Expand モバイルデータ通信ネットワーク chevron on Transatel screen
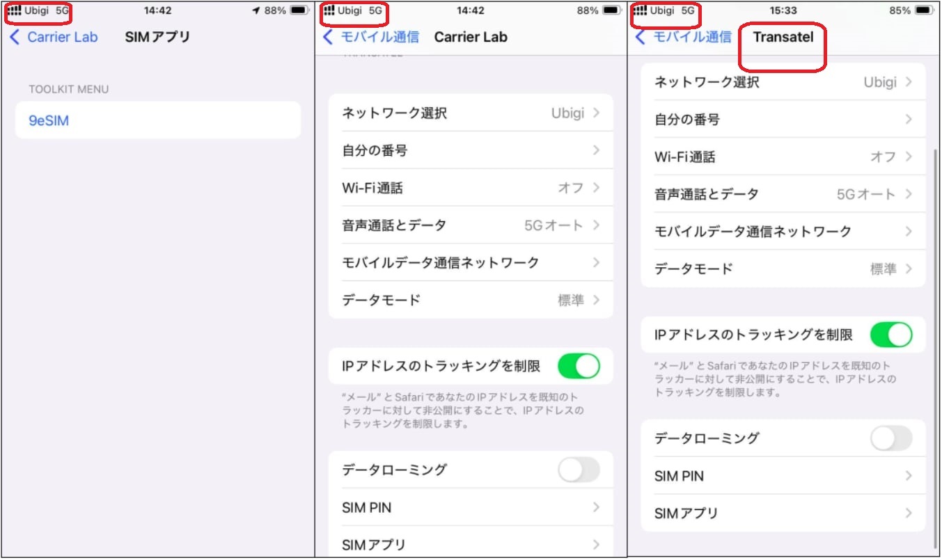Screen dimensions: 942x560 (909, 231)
